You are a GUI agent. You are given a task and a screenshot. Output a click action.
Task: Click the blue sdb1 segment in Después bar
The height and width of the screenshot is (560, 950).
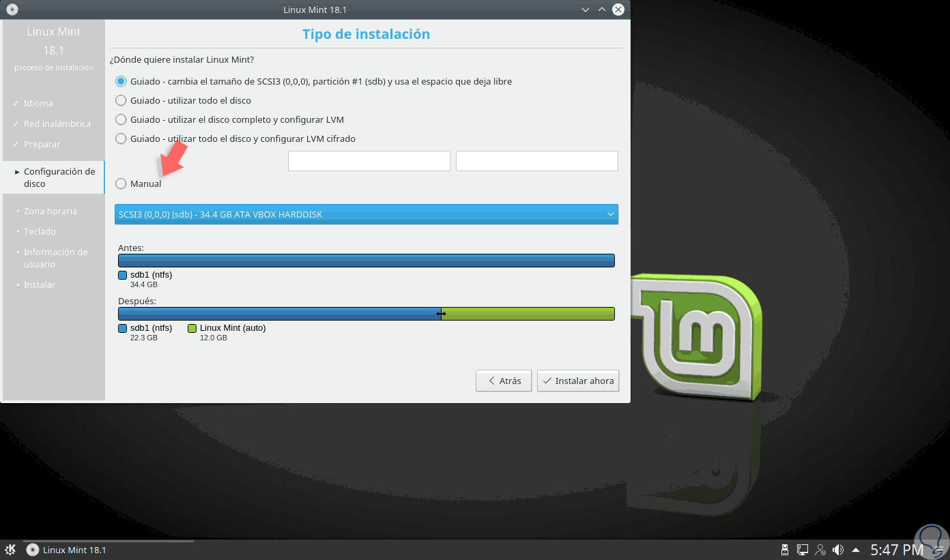coord(279,314)
